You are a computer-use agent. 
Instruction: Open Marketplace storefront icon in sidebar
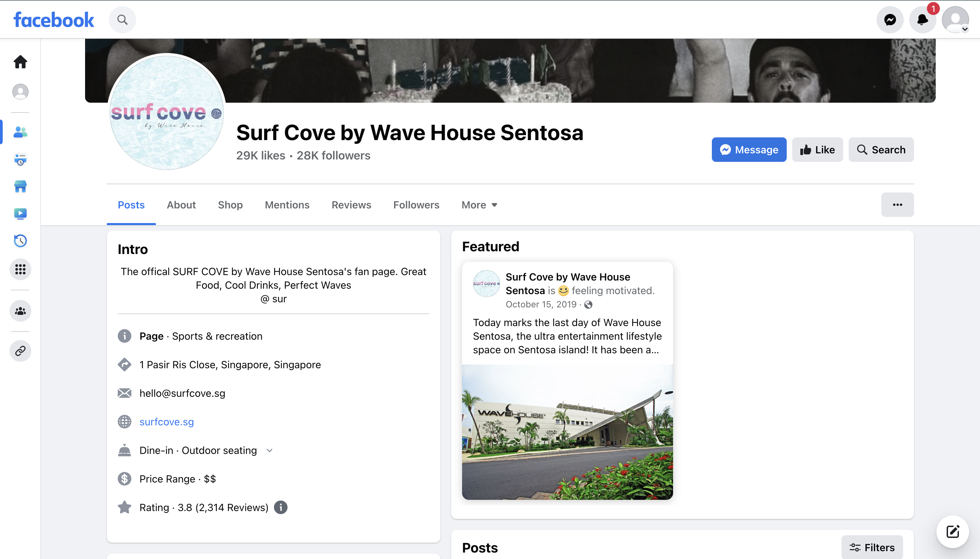(20, 187)
